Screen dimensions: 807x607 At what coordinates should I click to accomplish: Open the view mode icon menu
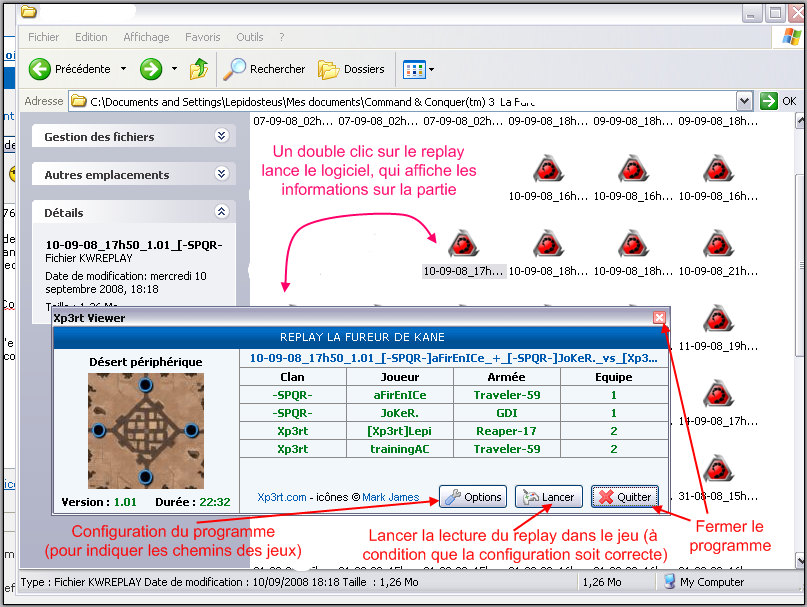point(418,70)
